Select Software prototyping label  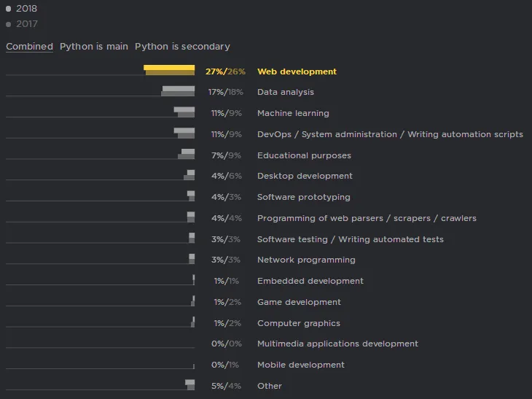pyautogui.click(x=303, y=197)
